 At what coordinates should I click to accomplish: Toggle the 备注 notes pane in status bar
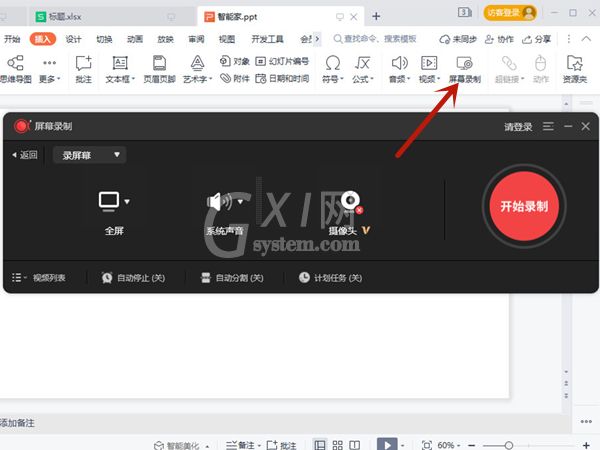(243, 445)
